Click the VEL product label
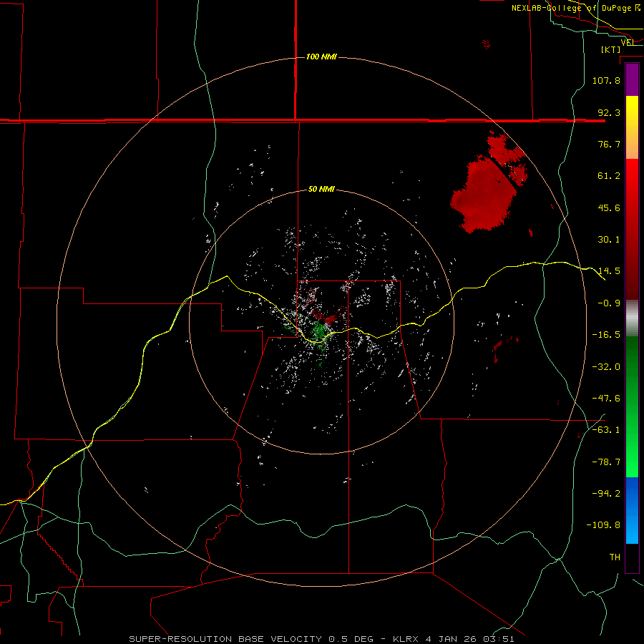Viewport: 644px width, 644px height. [628, 42]
